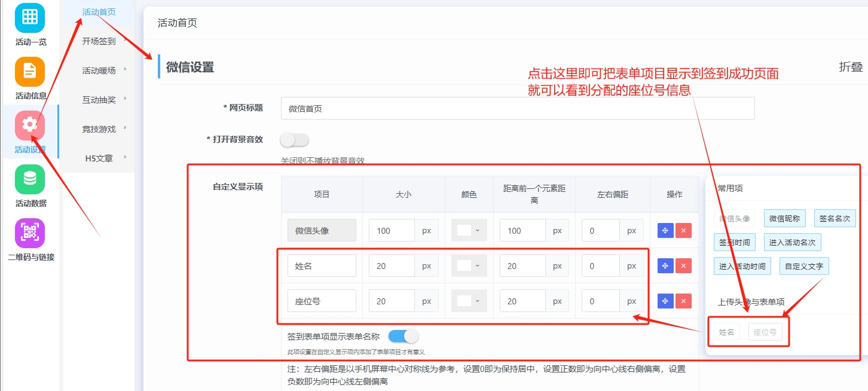
Task: Click the drag handle icon on 座位号 row
Action: pyautogui.click(x=665, y=301)
